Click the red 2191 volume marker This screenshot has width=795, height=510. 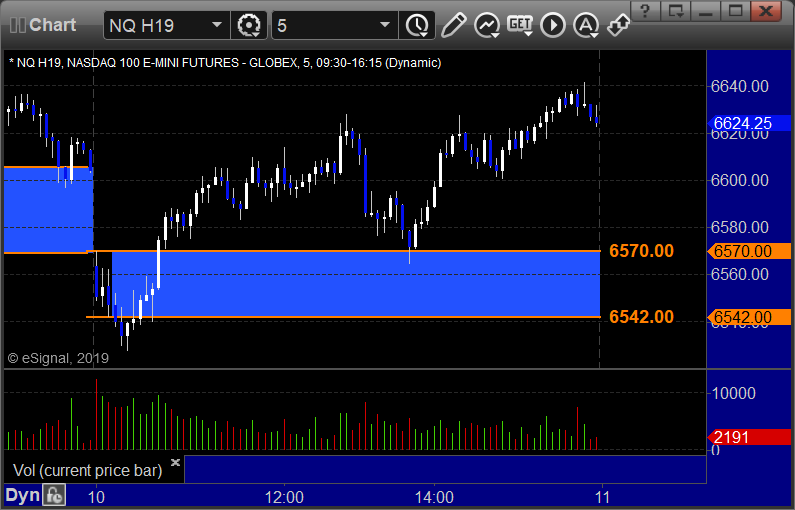click(749, 437)
